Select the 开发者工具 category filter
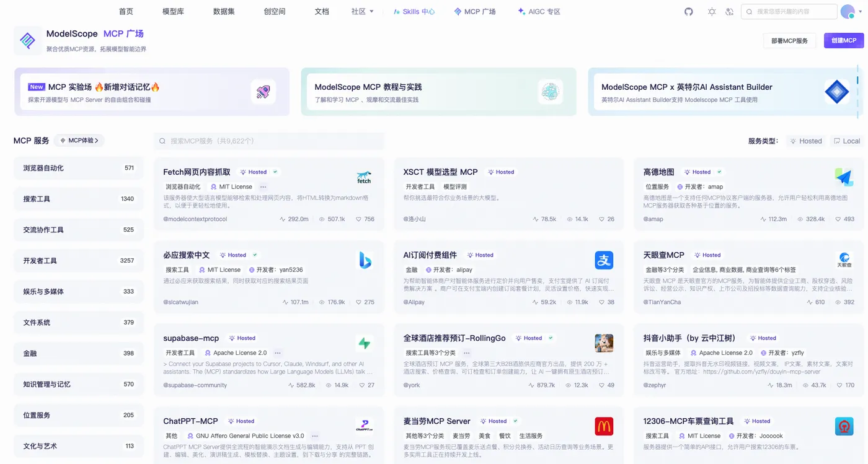The height and width of the screenshot is (464, 868). (79, 261)
